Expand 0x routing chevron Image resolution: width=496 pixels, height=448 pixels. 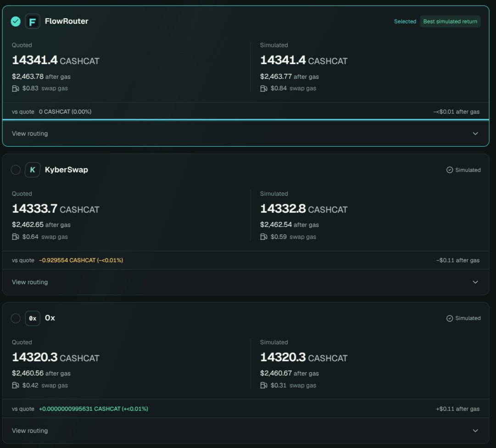(475, 431)
